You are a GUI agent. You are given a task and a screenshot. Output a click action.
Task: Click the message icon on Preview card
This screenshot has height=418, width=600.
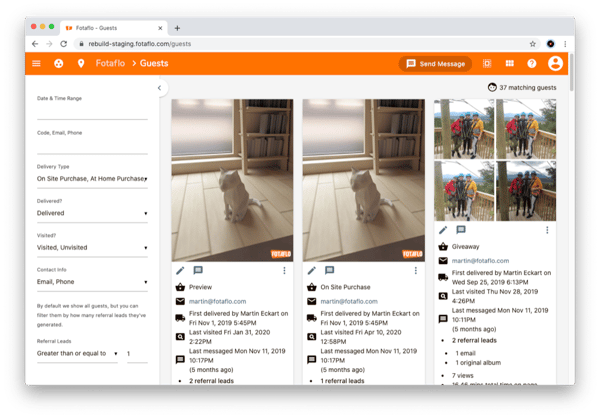[198, 271]
